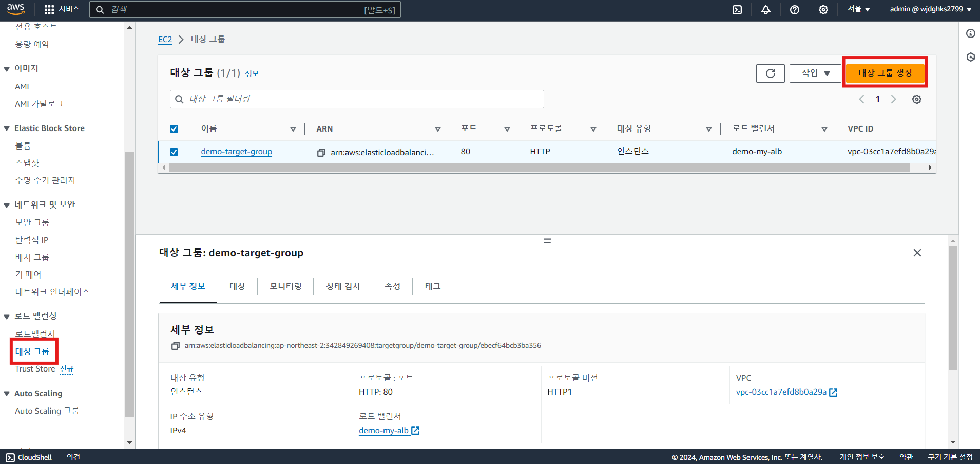Image resolution: width=980 pixels, height=464 pixels.
Task: Open CloudShell from the footer bar
Action: (x=29, y=457)
